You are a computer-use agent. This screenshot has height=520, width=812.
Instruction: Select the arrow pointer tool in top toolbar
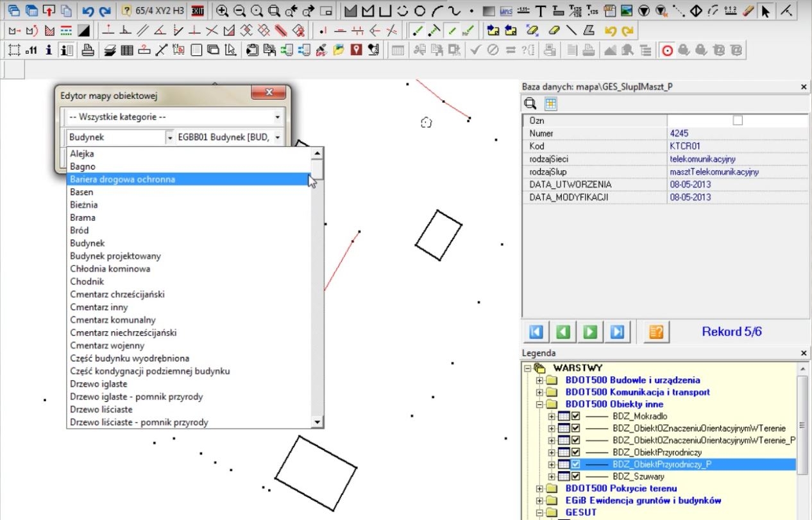[x=764, y=11]
